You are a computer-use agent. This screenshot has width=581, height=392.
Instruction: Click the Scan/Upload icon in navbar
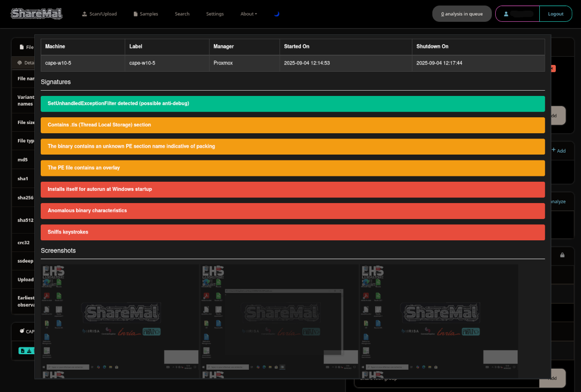pos(85,14)
